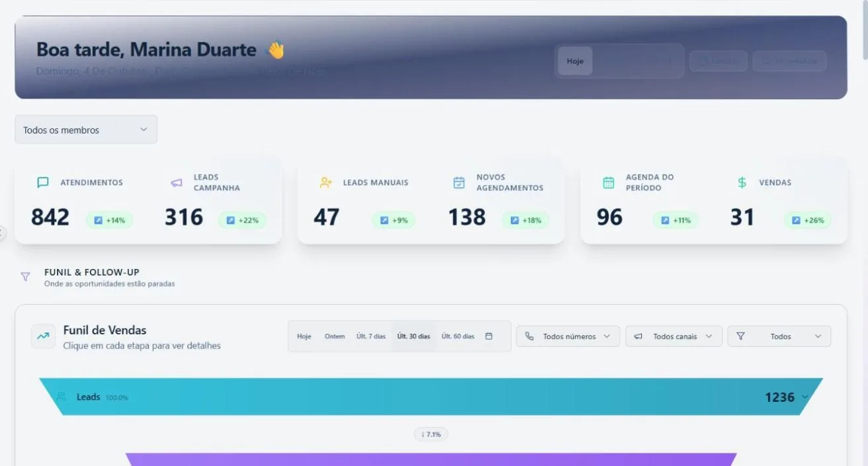Viewport: 868px width, 466px height.
Task: Open the Todos números dropdown
Action: coord(568,336)
